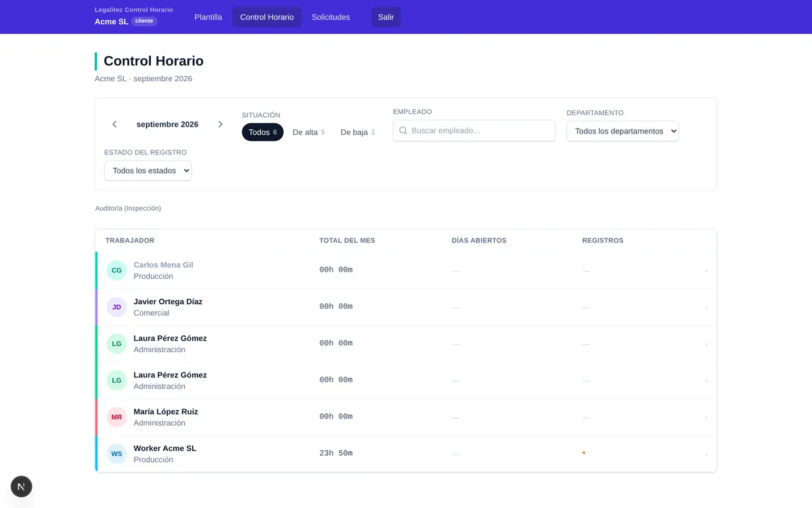Screen dimensions: 812x508
Task: Click the CG avatar of Carlos Mena Gil
Action: click(117, 270)
